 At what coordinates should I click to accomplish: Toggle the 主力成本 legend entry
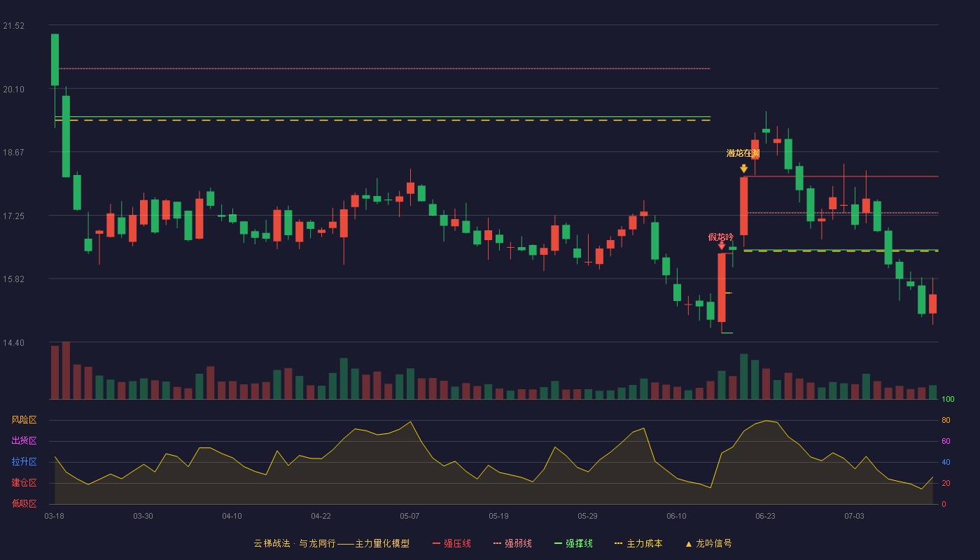coord(638,543)
